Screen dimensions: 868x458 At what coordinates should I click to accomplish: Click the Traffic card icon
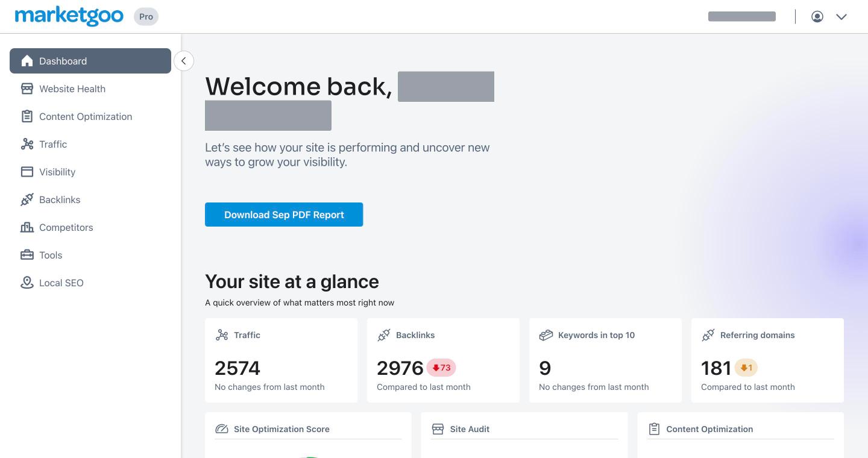(222, 335)
